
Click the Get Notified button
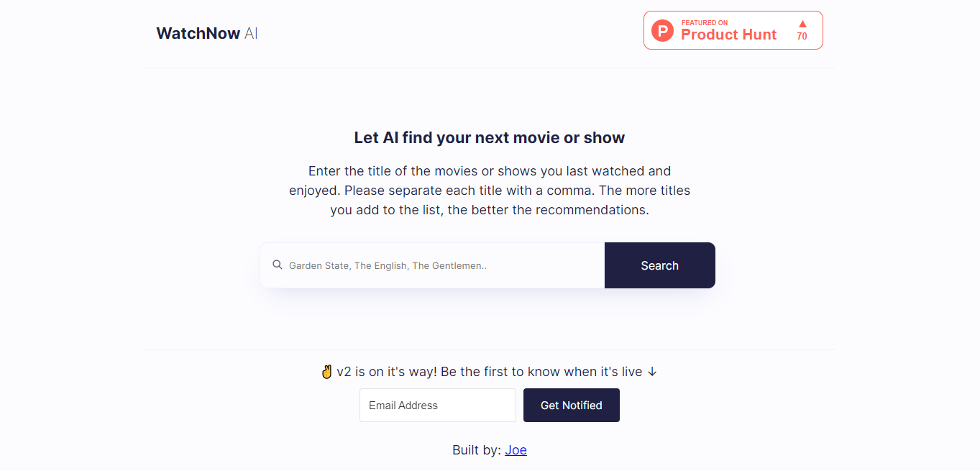point(572,406)
